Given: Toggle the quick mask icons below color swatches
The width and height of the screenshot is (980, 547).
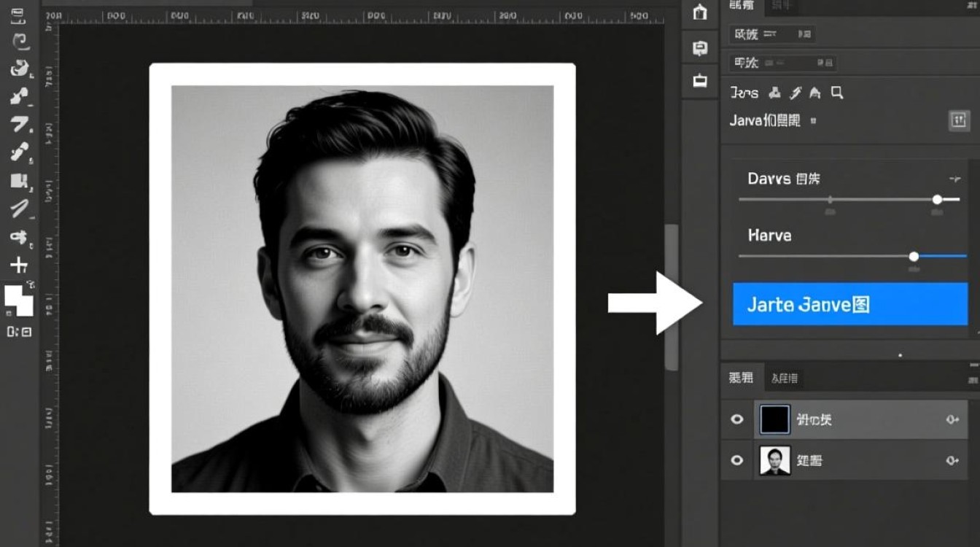Looking at the screenshot, I should 19,332.
